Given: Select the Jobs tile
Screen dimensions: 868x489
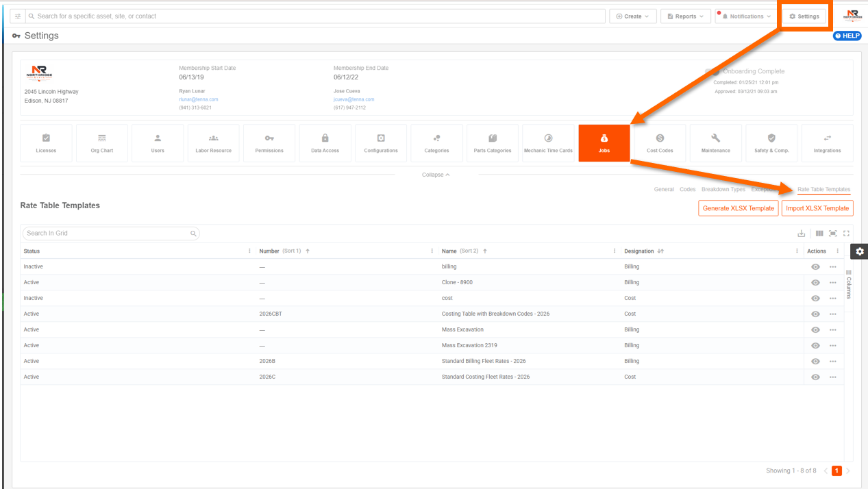Looking at the screenshot, I should [x=604, y=143].
